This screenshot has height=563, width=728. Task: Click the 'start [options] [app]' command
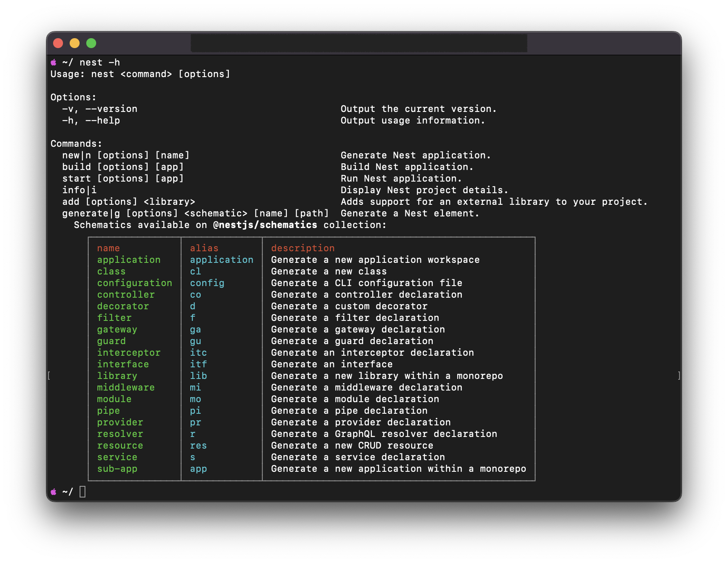pos(123,179)
